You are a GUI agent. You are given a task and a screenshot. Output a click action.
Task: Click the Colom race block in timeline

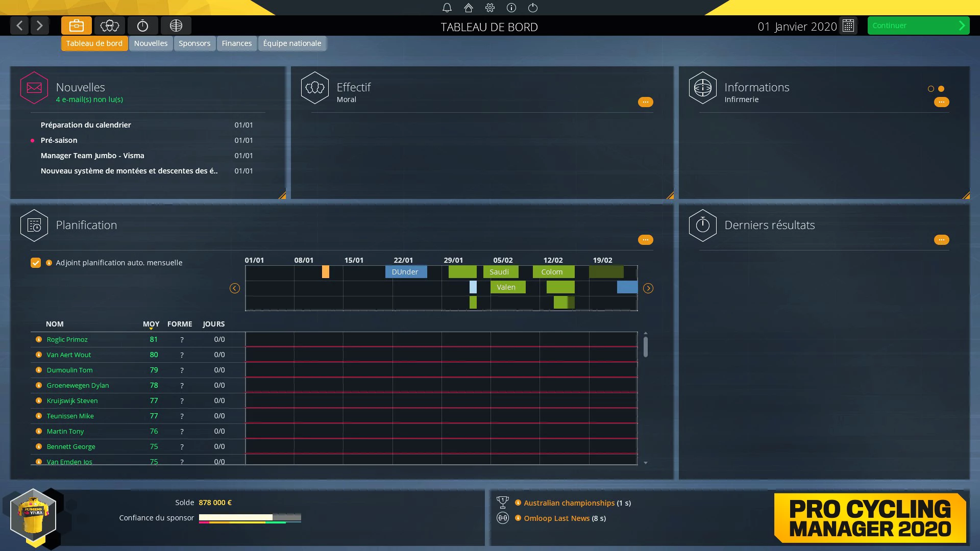pyautogui.click(x=554, y=272)
